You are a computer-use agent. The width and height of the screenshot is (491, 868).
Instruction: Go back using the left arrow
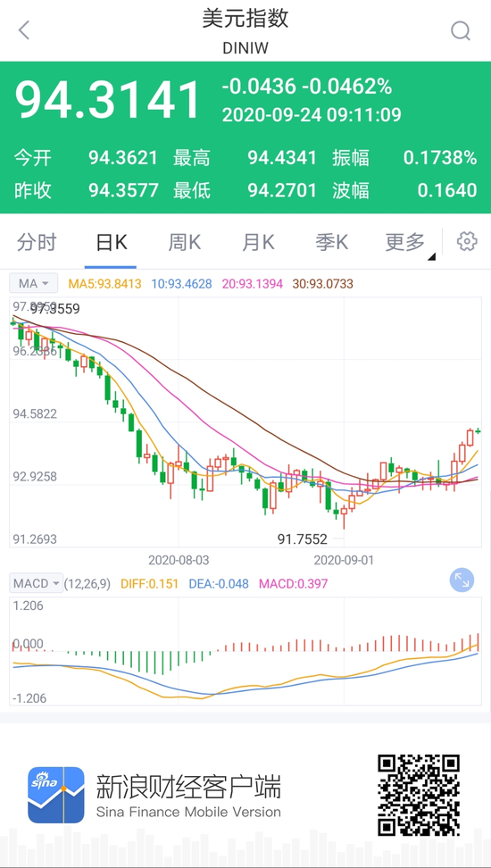[23, 30]
